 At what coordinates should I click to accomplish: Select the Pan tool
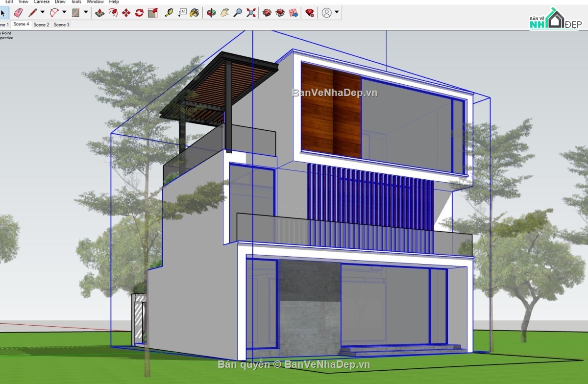[225, 13]
